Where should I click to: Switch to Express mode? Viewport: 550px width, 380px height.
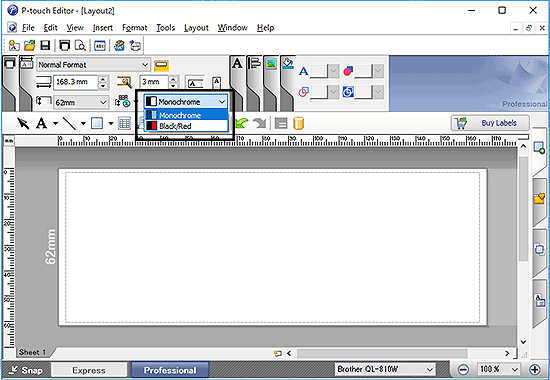(89, 370)
